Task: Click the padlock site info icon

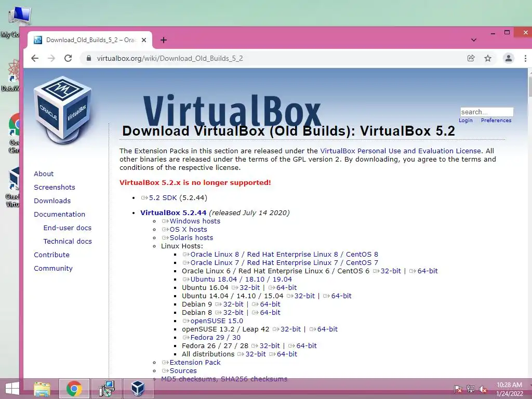Action: pos(89,58)
